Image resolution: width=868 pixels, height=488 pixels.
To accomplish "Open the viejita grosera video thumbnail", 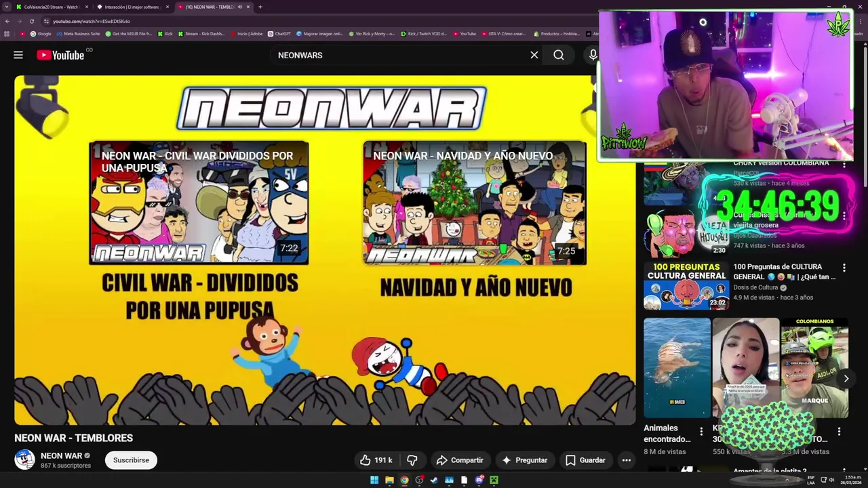I will 686,234.
